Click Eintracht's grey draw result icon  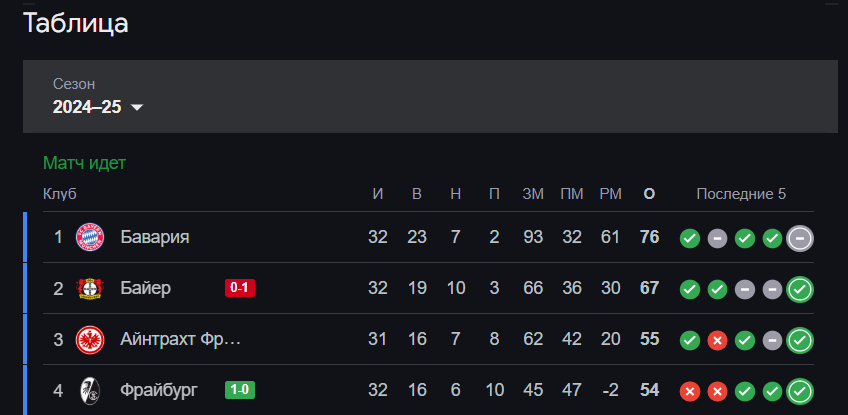click(772, 341)
